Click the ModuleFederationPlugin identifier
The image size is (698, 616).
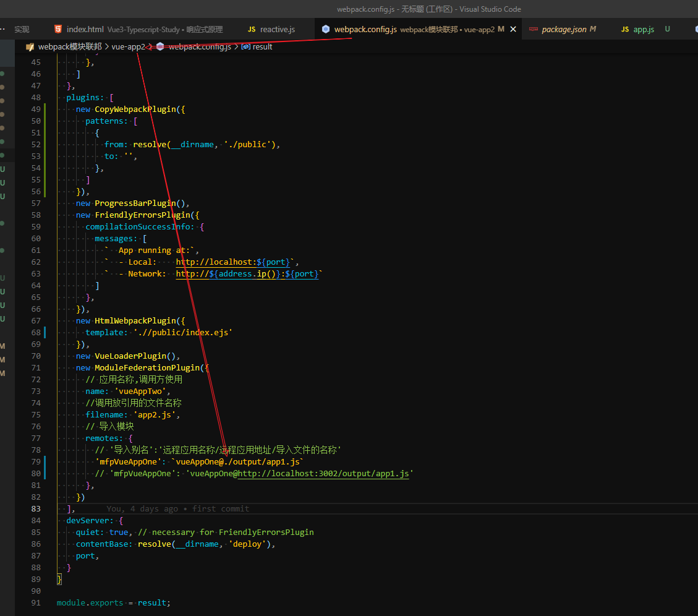coord(147,368)
